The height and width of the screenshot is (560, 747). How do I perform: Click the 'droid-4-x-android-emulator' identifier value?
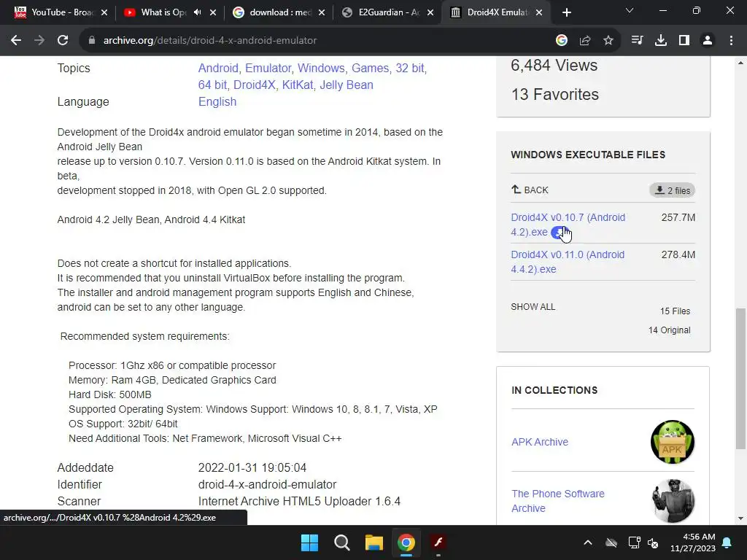pyautogui.click(x=267, y=484)
